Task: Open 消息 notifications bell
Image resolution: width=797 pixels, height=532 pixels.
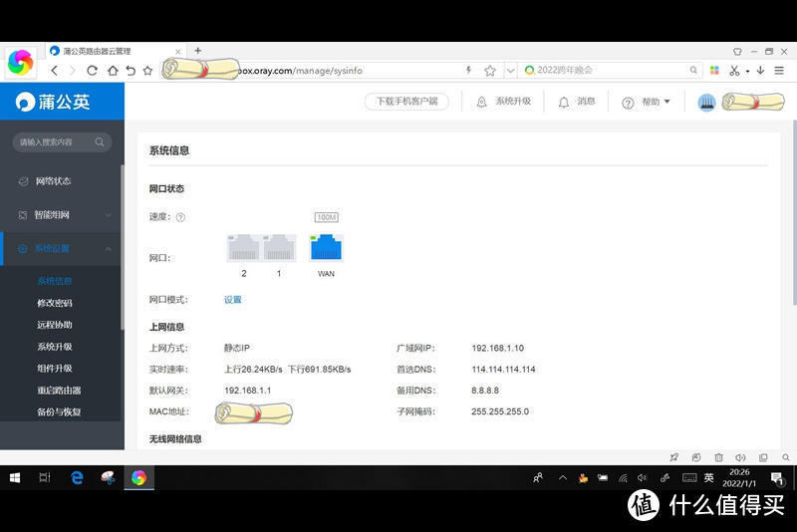Action: pos(577,102)
